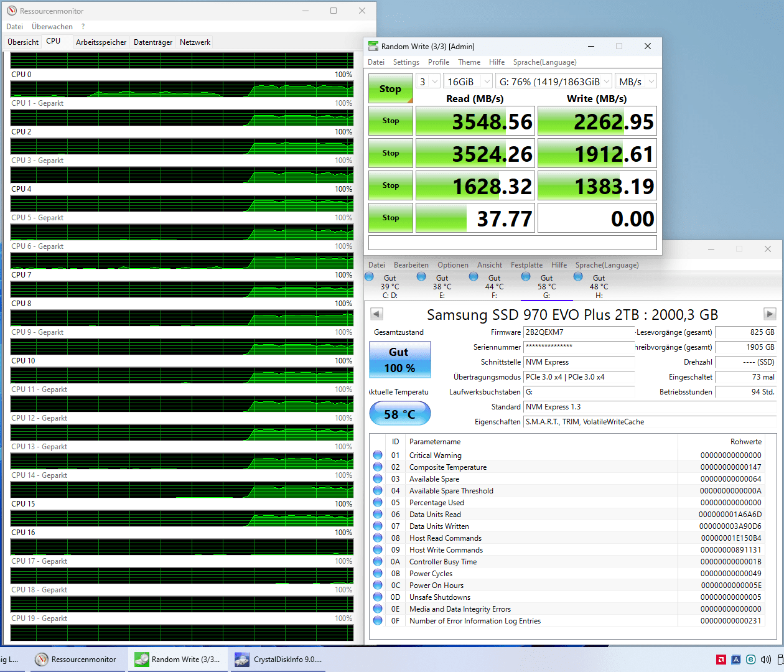Click status icon of Composite Temperature row
This screenshot has height=672, width=784.
[378, 467]
